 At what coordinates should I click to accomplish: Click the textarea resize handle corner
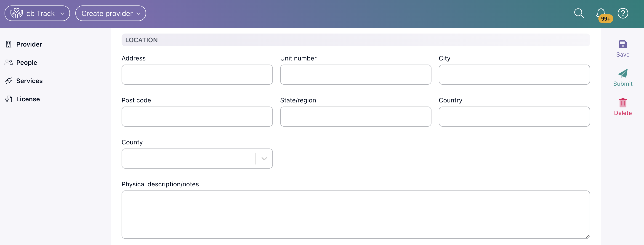click(587, 237)
